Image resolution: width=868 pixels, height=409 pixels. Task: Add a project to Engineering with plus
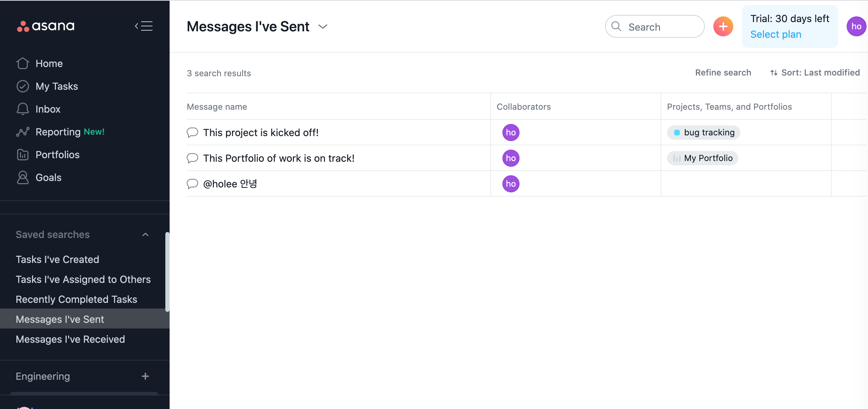tap(145, 376)
